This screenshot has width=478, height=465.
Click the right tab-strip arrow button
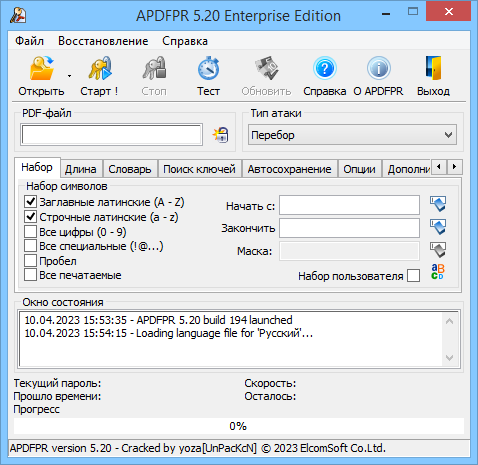click(454, 166)
